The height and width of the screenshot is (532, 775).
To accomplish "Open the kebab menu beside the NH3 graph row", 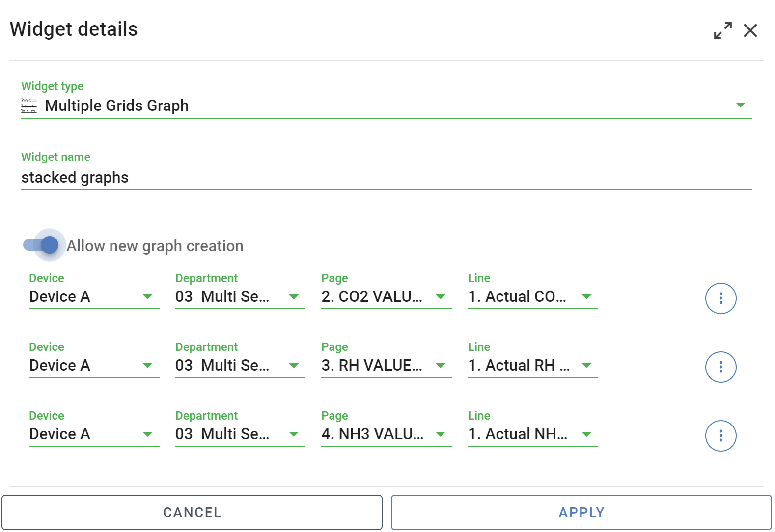I will (720, 435).
